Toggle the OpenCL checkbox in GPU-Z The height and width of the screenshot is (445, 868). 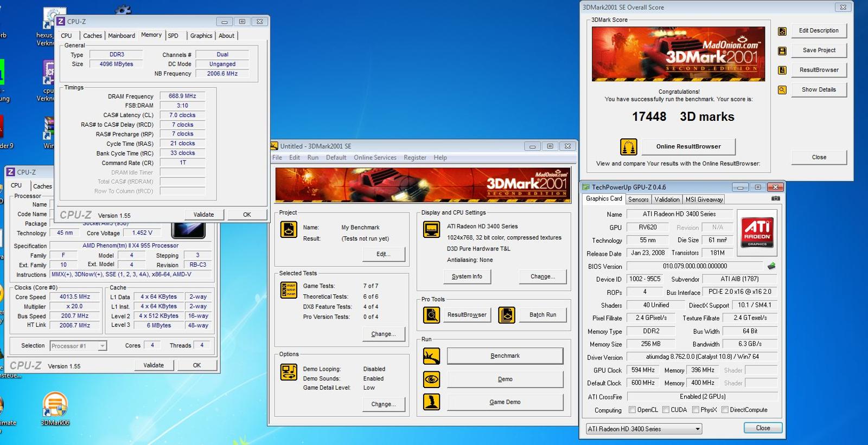(x=632, y=410)
